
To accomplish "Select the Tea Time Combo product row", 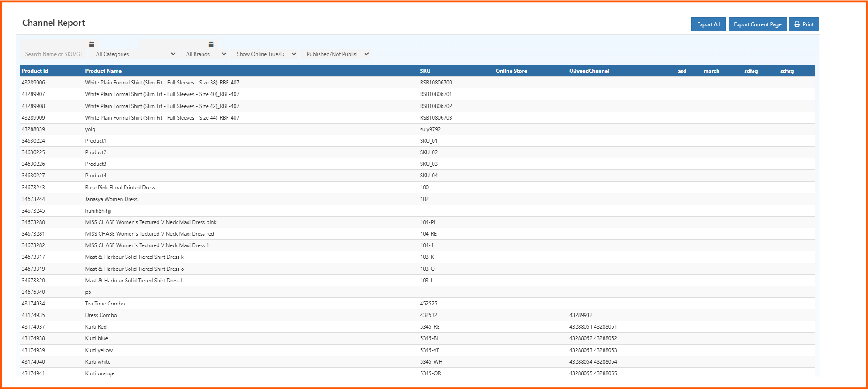I will (x=105, y=304).
